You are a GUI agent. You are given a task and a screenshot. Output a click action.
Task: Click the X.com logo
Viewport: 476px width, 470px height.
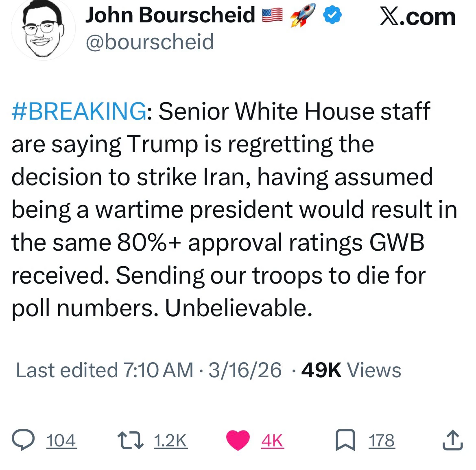[417, 17]
